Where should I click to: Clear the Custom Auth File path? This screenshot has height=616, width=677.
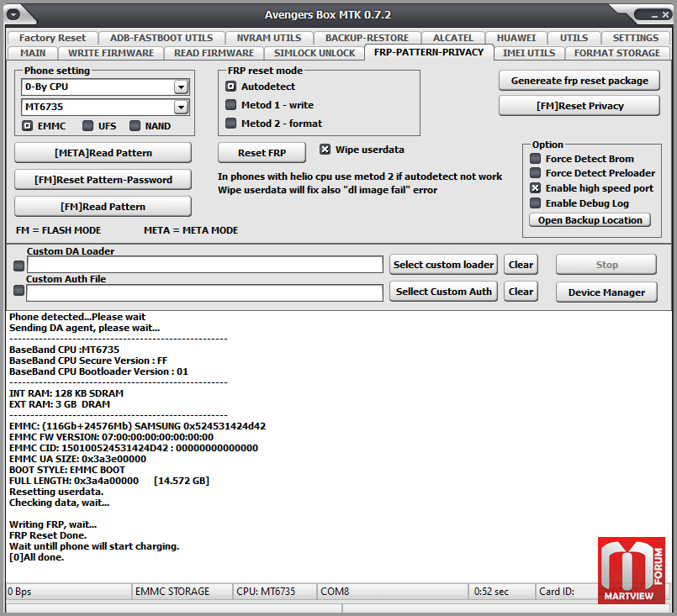click(521, 292)
